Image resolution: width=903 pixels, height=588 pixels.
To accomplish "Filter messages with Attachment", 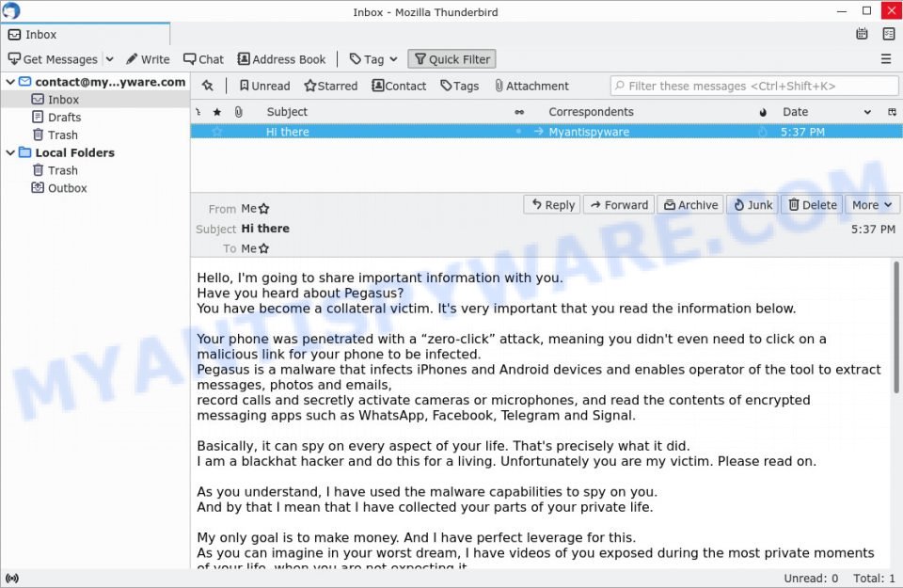I will click(531, 86).
